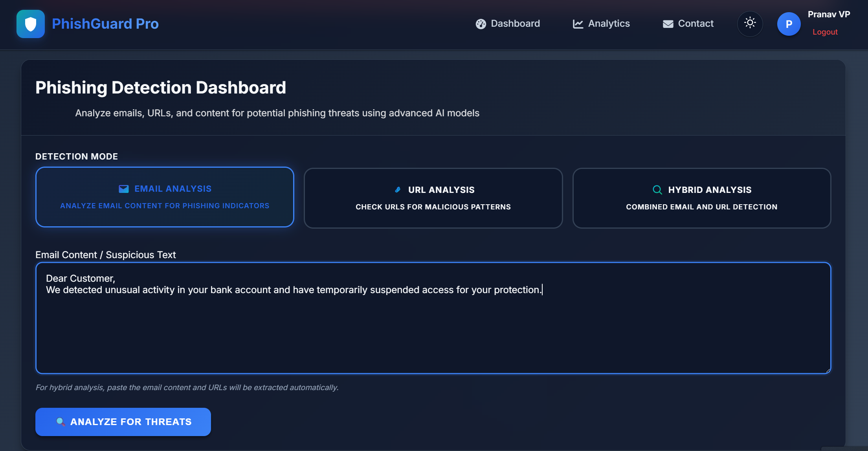Click the Analytics chart icon

pos(578,24)
